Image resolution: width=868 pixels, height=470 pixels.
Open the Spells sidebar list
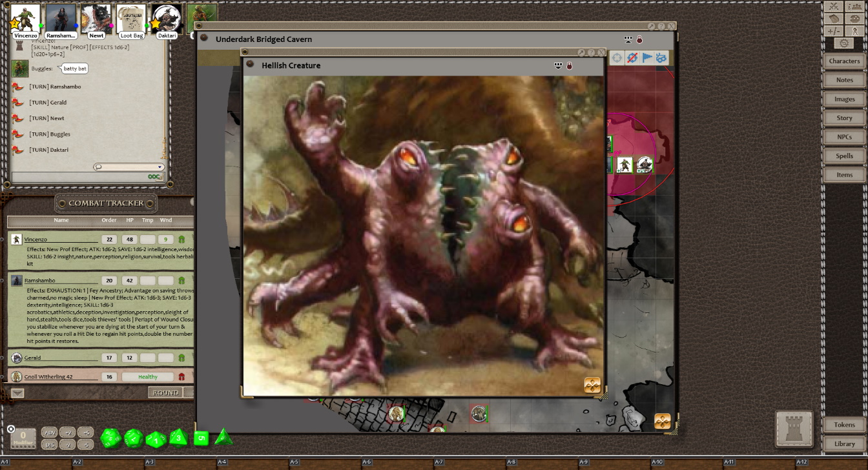(844, 156)
